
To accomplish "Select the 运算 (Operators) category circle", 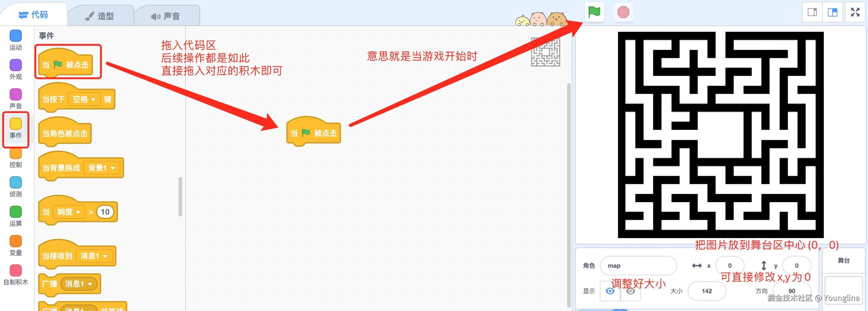I will 15,211.
